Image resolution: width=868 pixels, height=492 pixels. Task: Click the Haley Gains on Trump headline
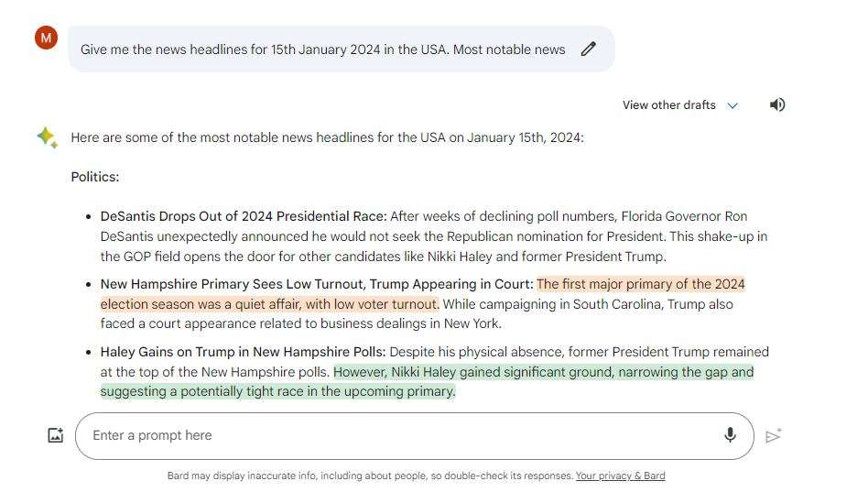243,352
